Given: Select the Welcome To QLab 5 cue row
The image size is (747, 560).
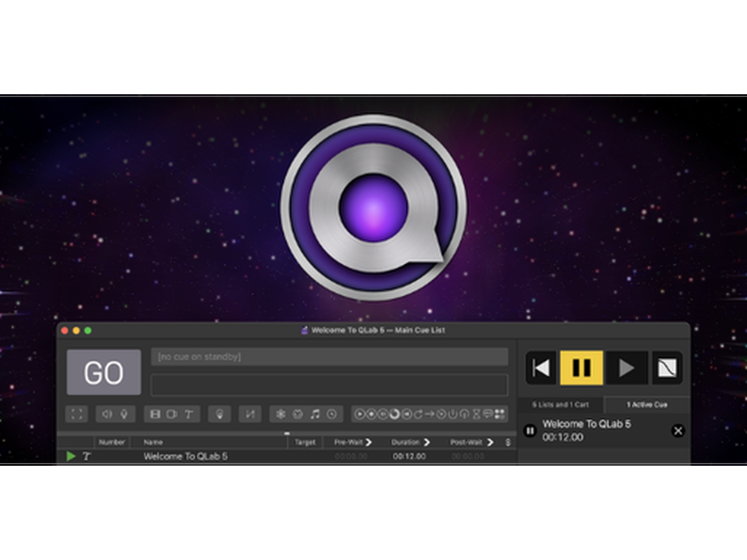Looking at the screenshot, I should (287, 456).
